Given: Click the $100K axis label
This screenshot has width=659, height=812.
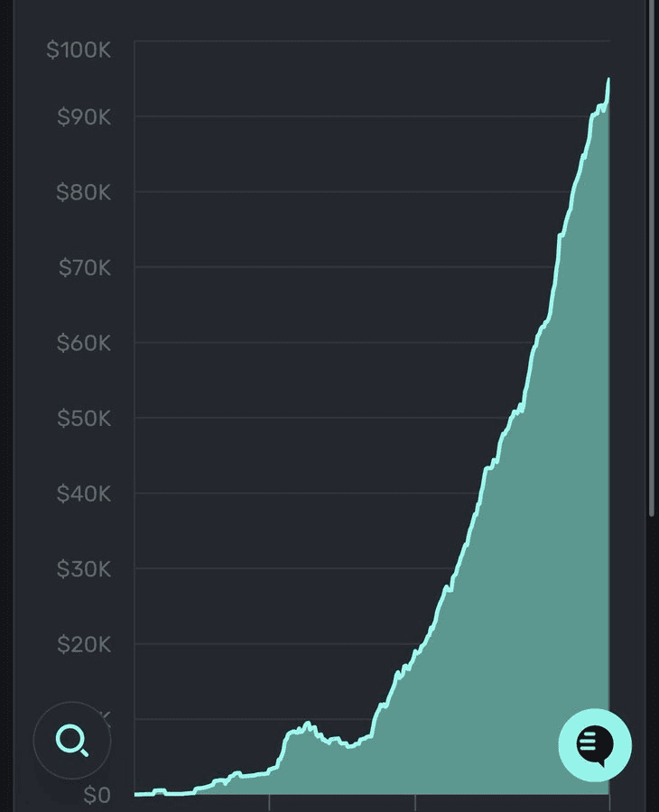Looking at the screenshot, I should pos(79,50).
